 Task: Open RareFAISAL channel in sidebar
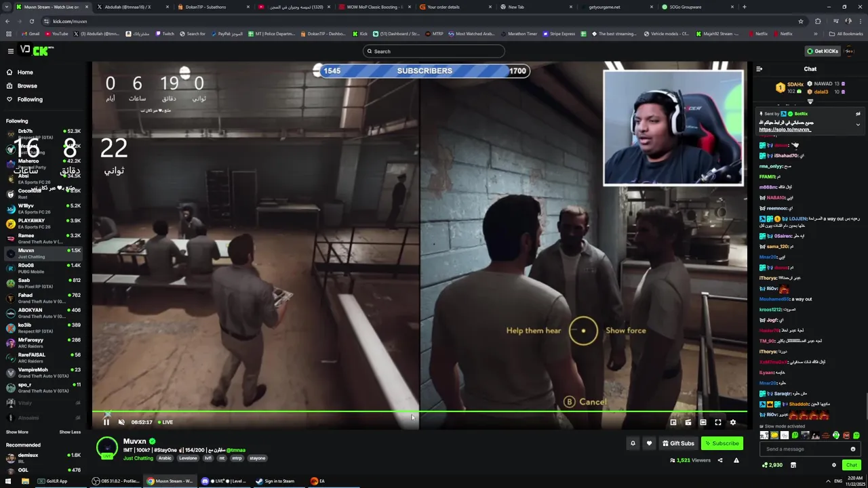coord(43,358)
